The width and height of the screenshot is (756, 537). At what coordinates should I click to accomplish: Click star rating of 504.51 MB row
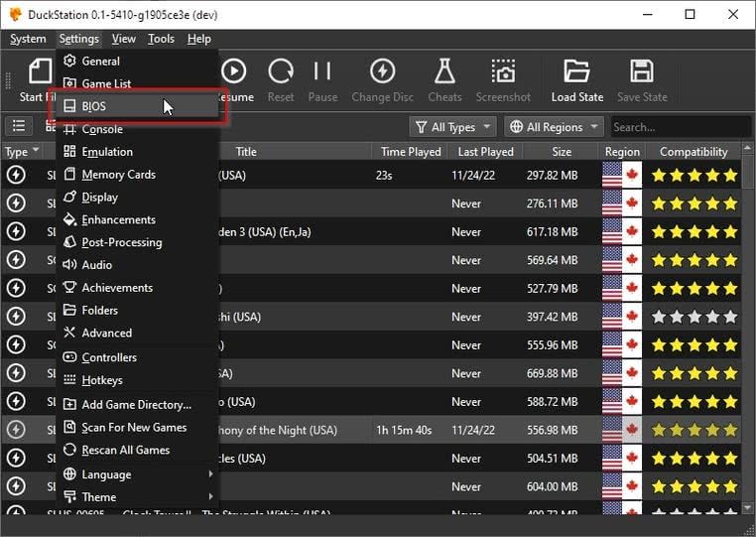click(694, 458)
